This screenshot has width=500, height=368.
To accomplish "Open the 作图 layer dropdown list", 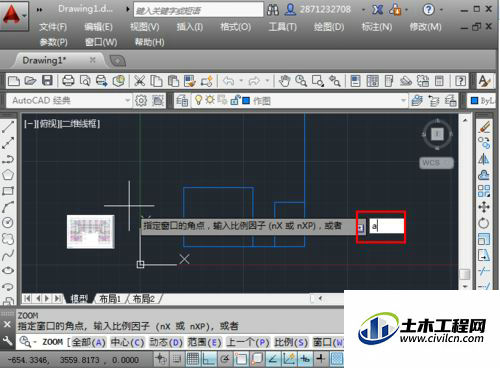I will [x=300, y=100].
